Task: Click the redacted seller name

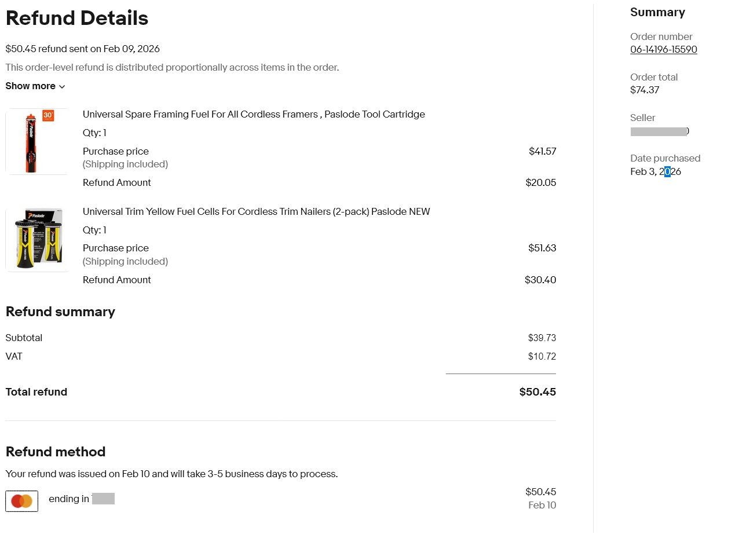Action: coord(659,131)
